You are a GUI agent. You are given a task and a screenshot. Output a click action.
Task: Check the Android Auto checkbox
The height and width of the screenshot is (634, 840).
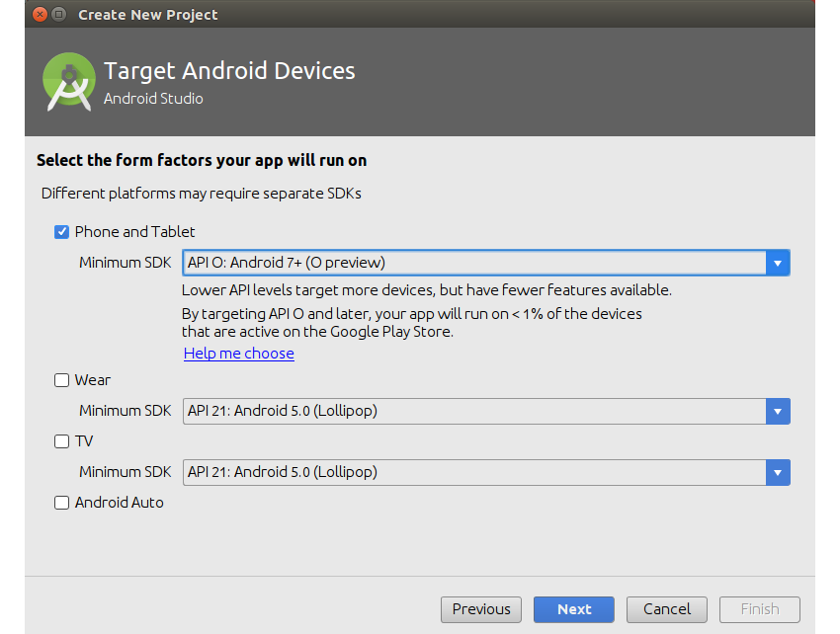pyautogui.click(x=61, y=503)
